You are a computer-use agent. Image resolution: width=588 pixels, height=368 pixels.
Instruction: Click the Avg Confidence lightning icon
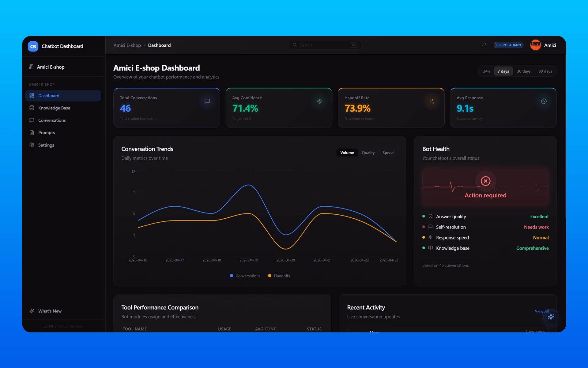319,101
